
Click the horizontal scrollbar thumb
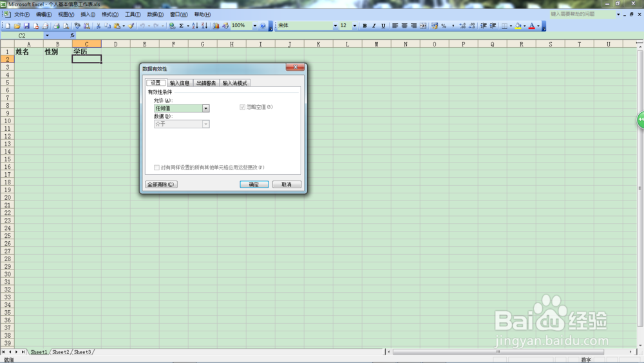(498, 352)
